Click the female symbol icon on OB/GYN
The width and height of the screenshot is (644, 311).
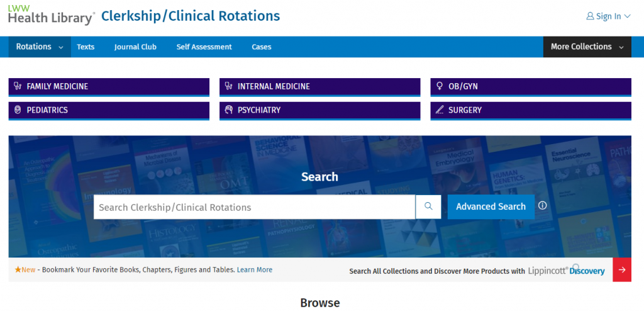[x=440, y=86]
